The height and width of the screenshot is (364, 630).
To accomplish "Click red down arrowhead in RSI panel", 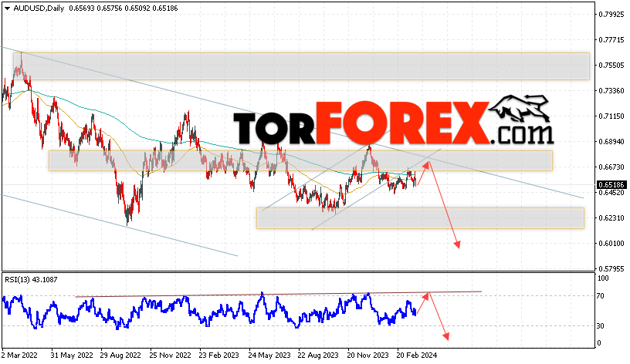I will 446,336.
